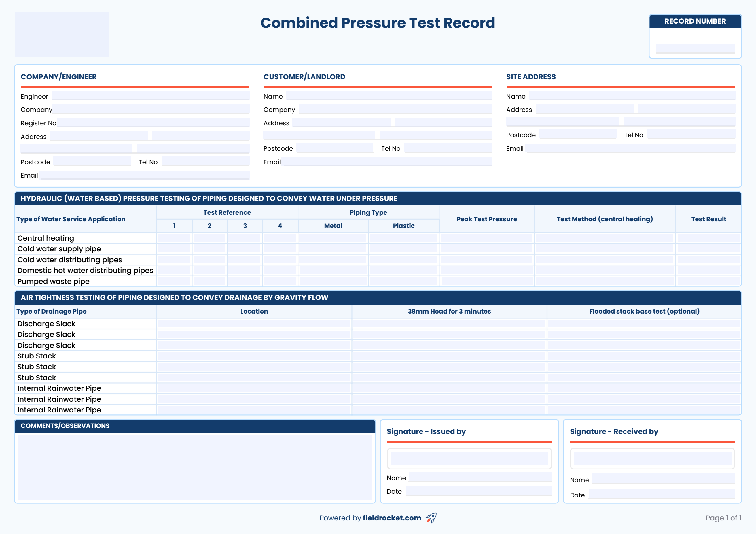
Task: Click the Received by Date field
Action: pyautogui.click(x=662, y=494)
